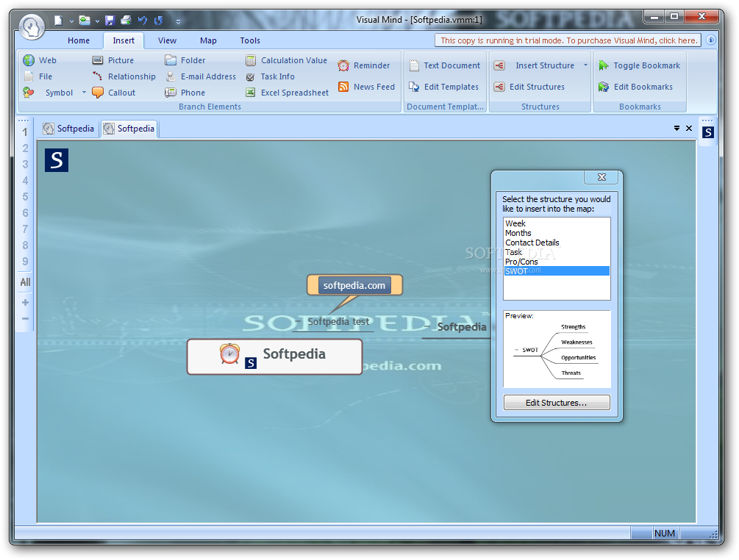Click the Open file icon in quick access toolbar

(85, 21)
